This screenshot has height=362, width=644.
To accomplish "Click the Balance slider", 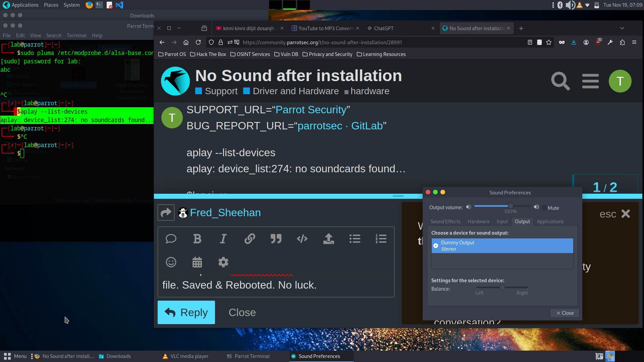I will [502, 288].
